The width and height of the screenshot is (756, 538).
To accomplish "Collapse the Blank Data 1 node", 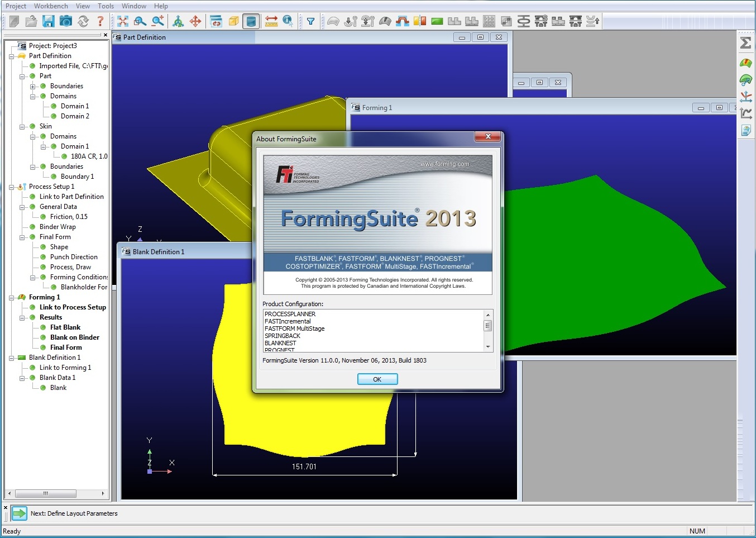I will (x=22, y=378).
